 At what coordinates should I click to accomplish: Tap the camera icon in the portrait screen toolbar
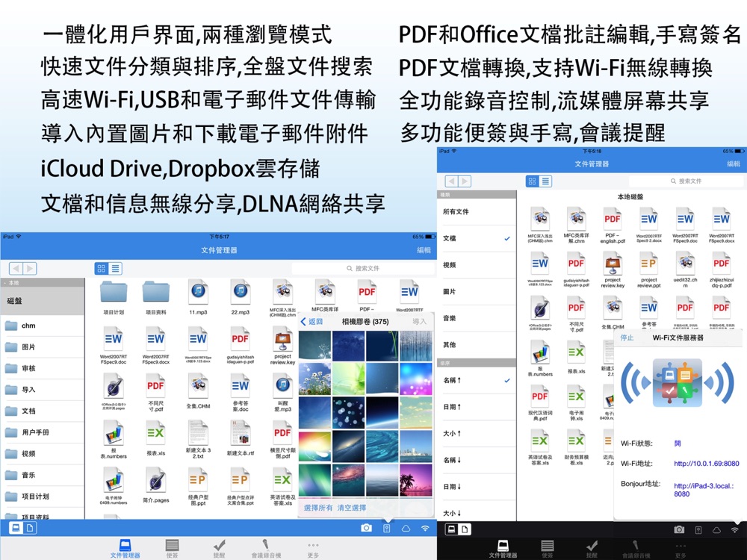(x=679, y=529)
